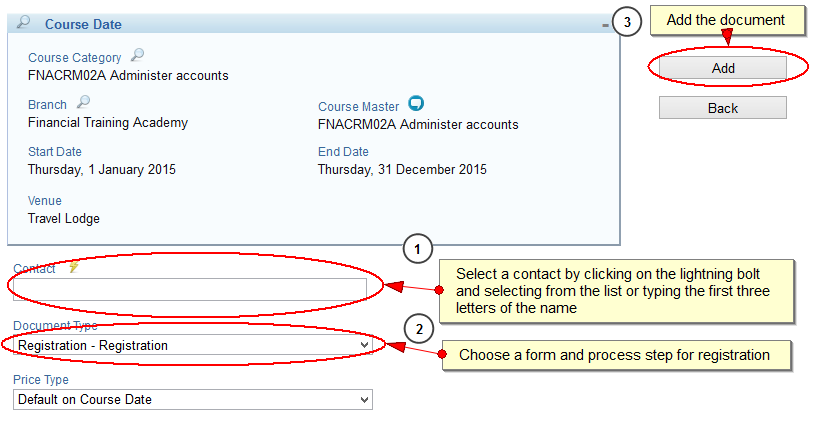Image resolution: width=820 pixels, height=431 pixels.
Task: Open the Price Type dropdown
Action: coord(192,400)
